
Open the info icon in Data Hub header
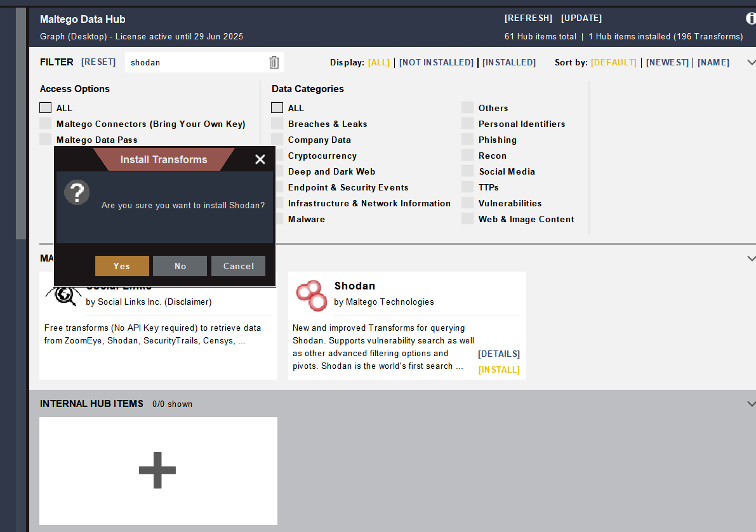click(751, 18)
